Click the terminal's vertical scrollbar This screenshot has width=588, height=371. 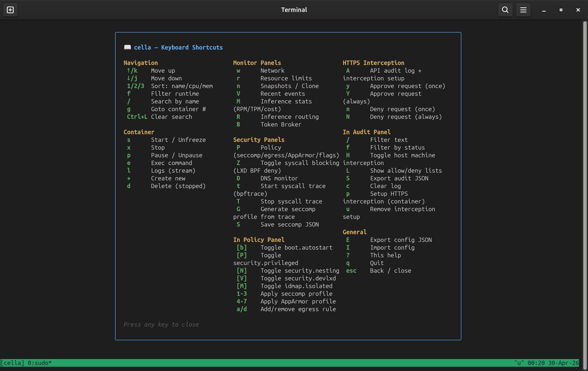coord(585,195)
